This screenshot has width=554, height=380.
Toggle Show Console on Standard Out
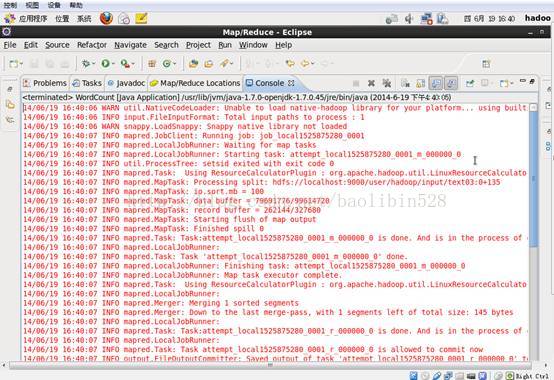coord(436,83)
